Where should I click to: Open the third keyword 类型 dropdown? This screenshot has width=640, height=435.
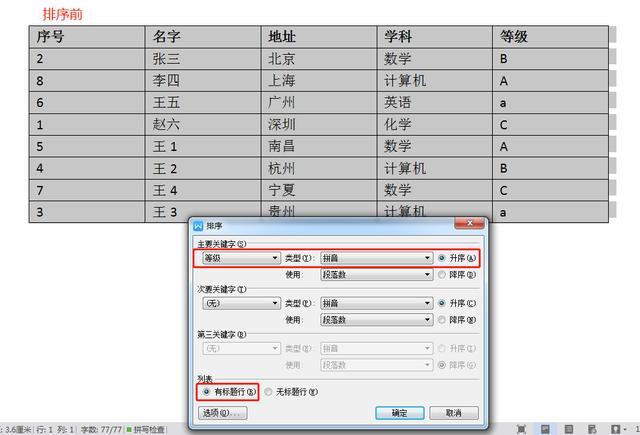point(376,348)
